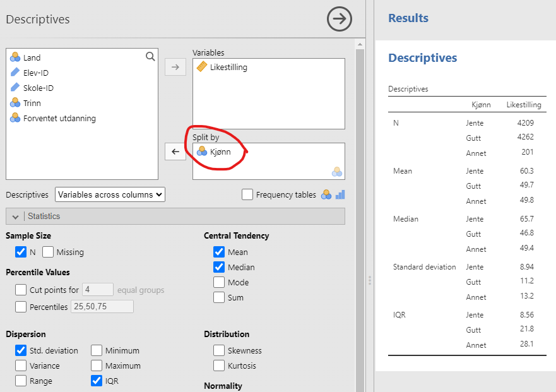
Task: Click the Descriptives results title
Action: pyautogui.click(x=422, y=58)
